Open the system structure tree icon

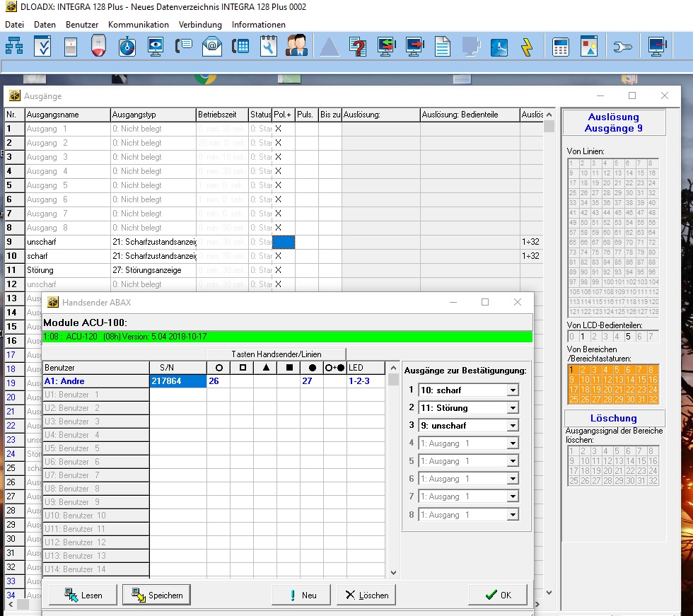(x=14, y=47)
